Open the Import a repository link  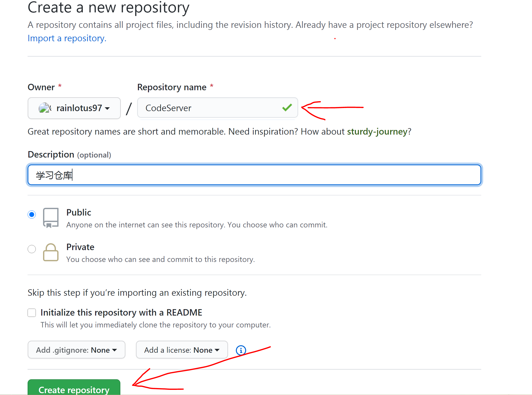(x=67, y=38)
